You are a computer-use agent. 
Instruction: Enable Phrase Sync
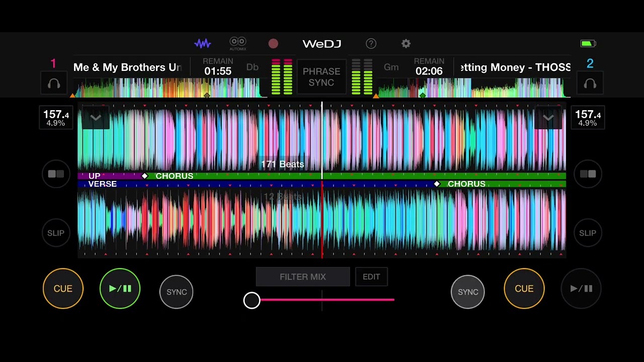[321, 77]
